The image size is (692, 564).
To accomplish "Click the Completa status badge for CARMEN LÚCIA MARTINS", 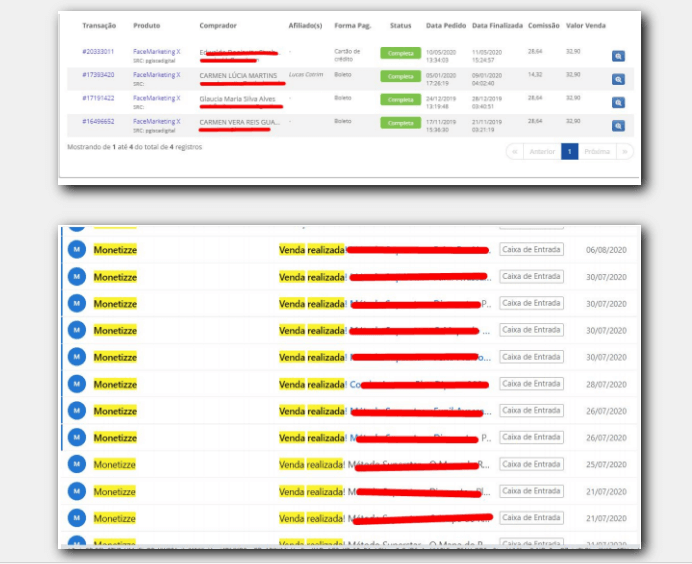I will (400, 76).
